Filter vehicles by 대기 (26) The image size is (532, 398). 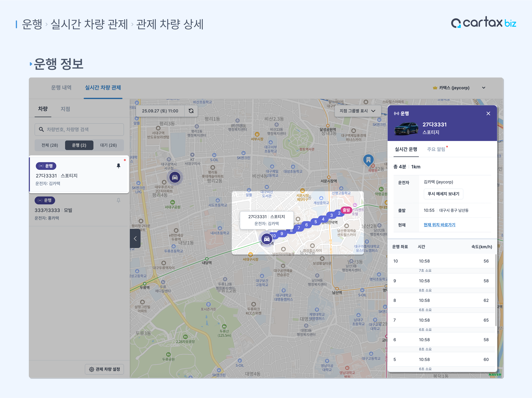click(108, 145)
